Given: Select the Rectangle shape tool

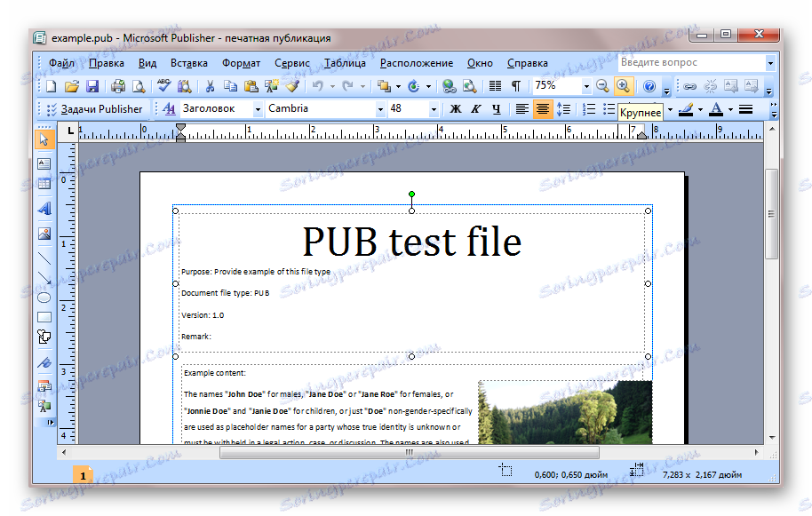Looking at the screenshot, I should point(44,317).
